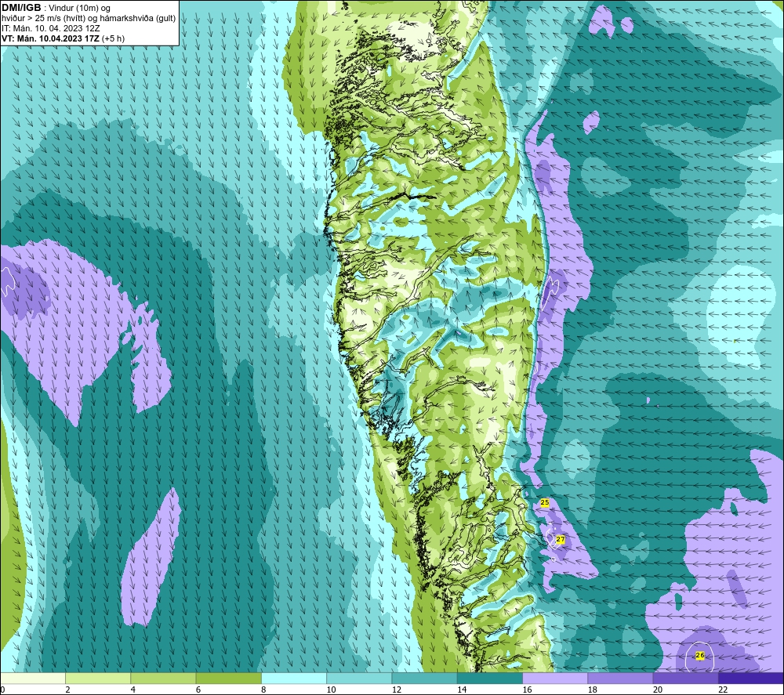784x695 pixels.
Task: Click the 'VT: Mán. 10.04.2023 17Z (+5 h)' line
Action: pyautogui.click(x=63, y=38)
